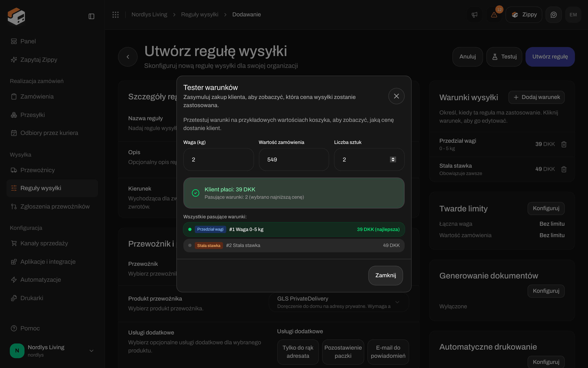
Task: Click Konfiguruj in Automatyczne drukowanie
Action: click(546, 362)
